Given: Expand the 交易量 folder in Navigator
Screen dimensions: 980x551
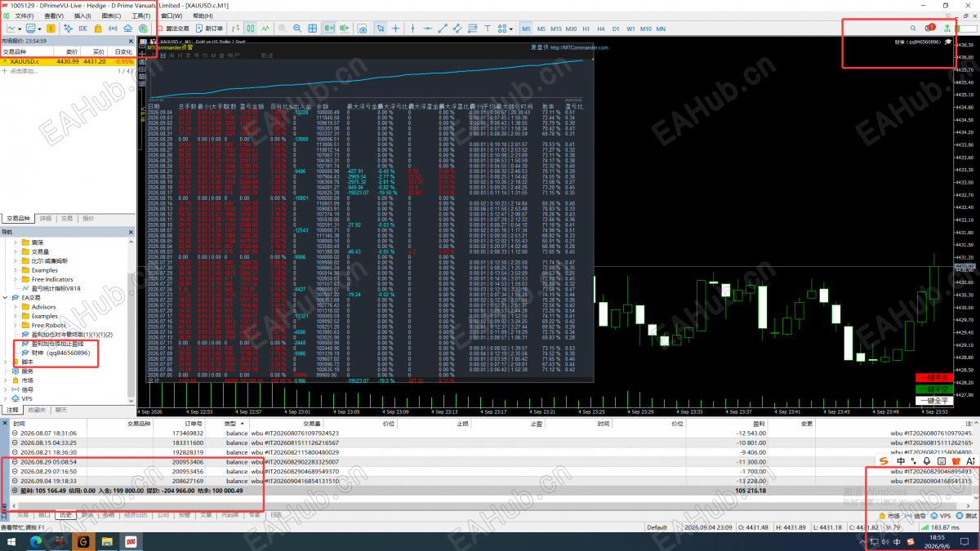Looking at the screenshot, I should click(x=16, y=251).
